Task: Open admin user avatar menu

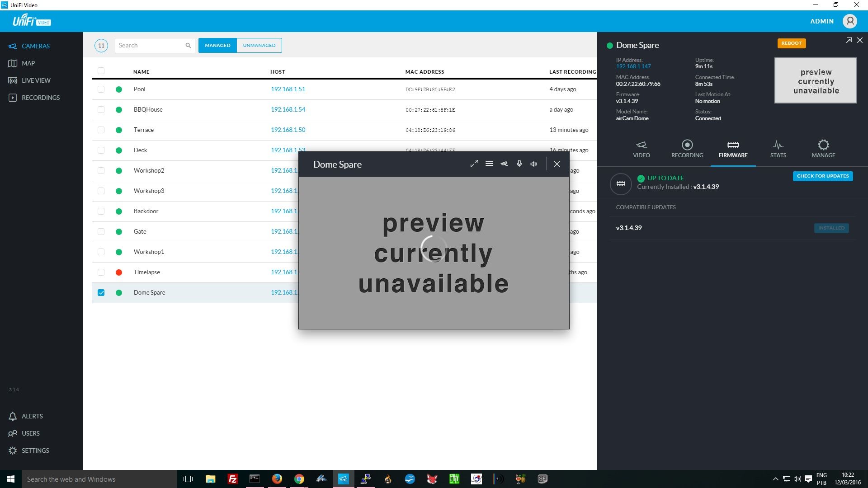Action: 850,21
